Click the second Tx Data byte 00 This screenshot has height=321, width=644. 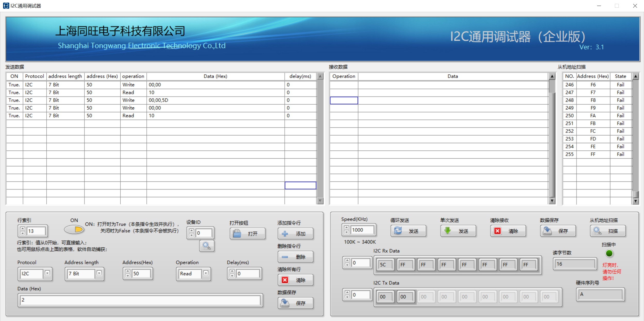point(406,297)
